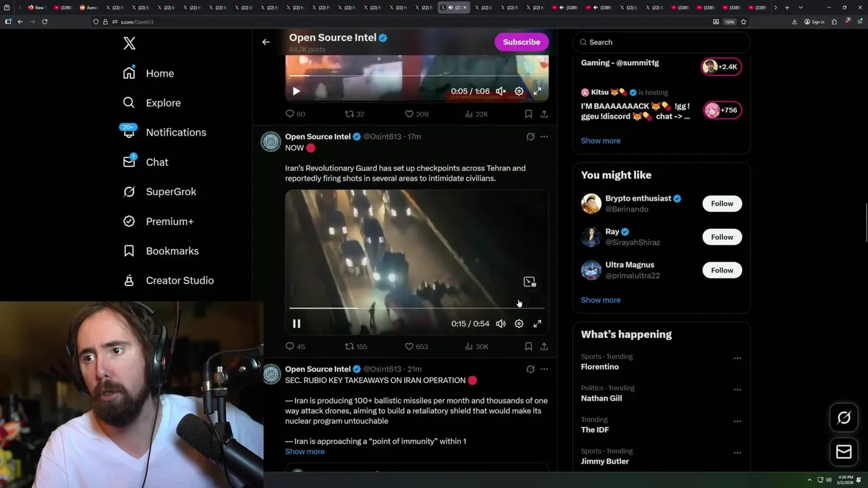Open Creator Studio

pyautogui.click(x=168, y=281)
